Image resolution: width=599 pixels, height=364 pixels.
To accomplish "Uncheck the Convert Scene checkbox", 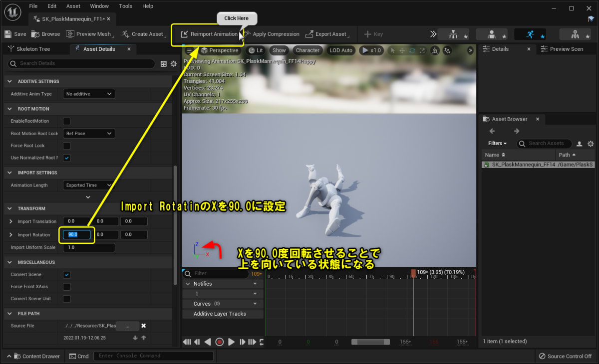I will coord(66,275).
